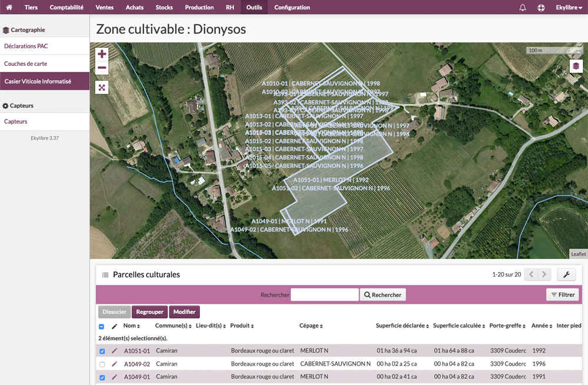Click cell 00 ha 02 a 25 ca
The width and height of the screenshot is (588, 385).
(x=396, y=364)
